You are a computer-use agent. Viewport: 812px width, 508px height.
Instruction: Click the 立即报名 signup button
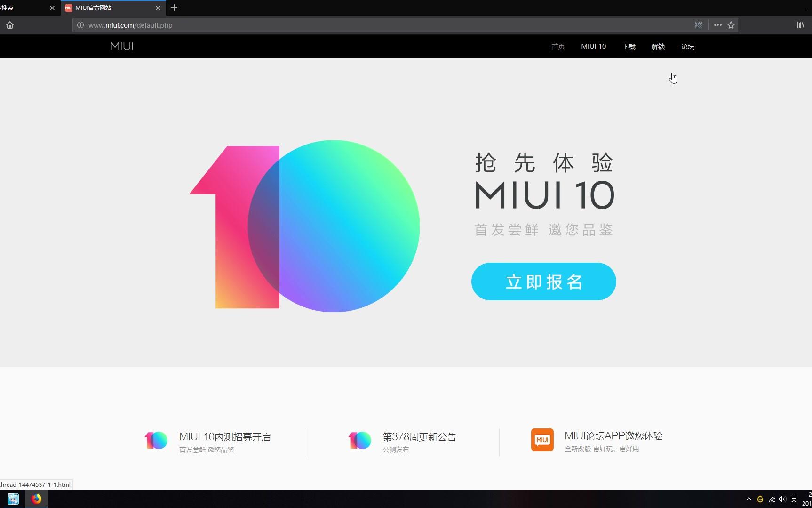(543, 281)
